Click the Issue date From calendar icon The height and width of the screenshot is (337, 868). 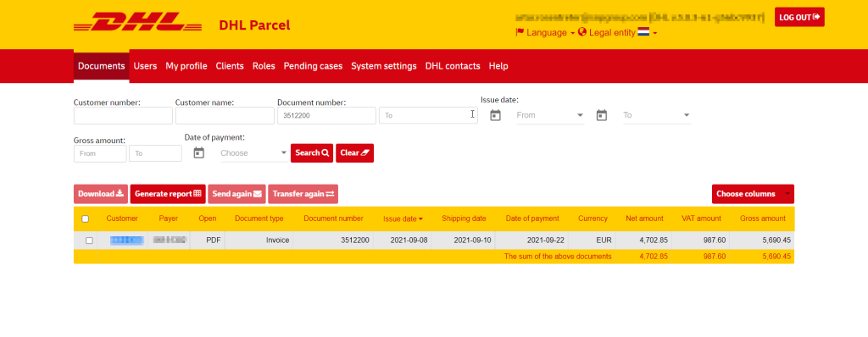(495, 115)
